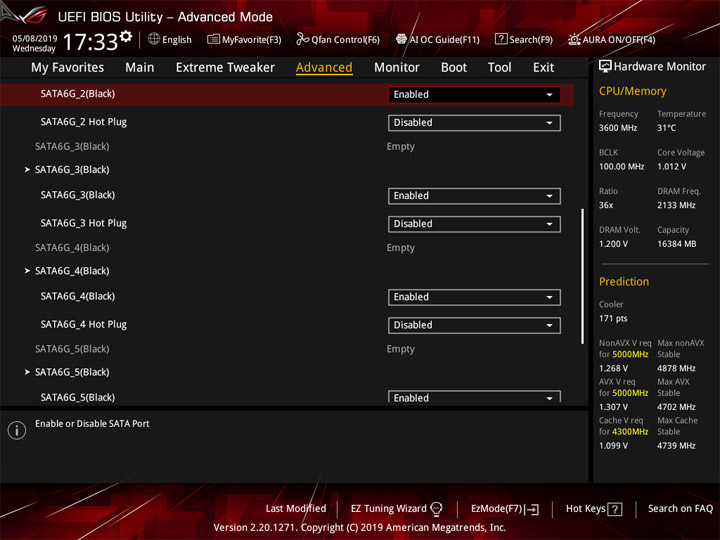This screenshot has height=540, width=720.
Task: Open the SATA6G_3 Hot Plug dropdown
Action: 474,224
